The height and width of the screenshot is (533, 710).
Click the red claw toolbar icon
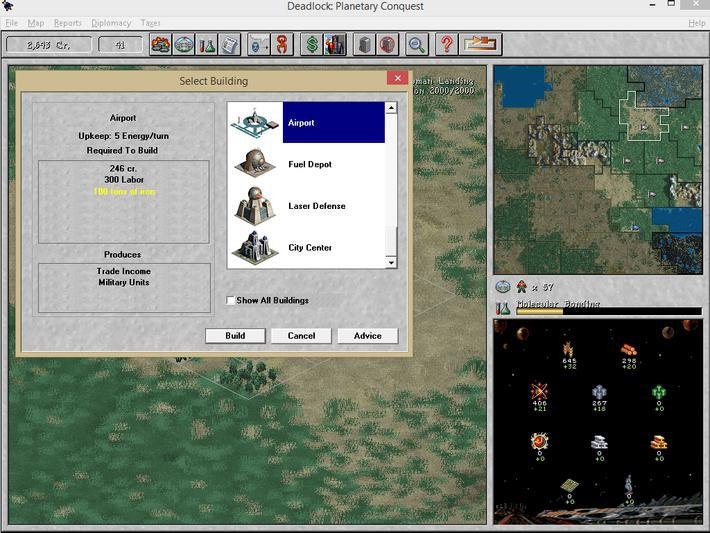click(x=282, y=44)
